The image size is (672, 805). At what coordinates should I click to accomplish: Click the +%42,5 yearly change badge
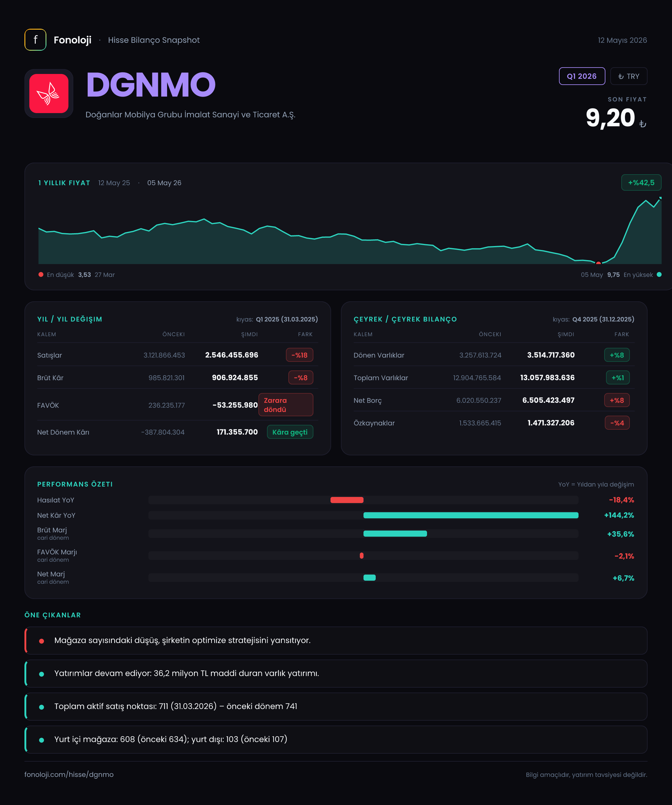click(641, 182)
